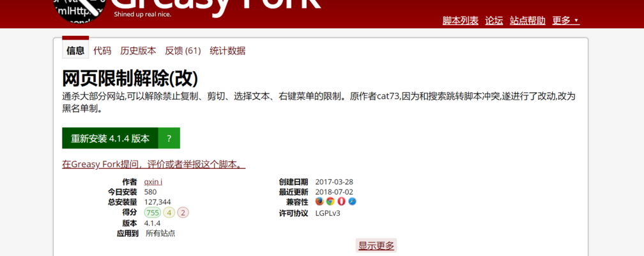Click the script title 网页限制解除(改)
The image size is (644, 256).
point(130,78)
